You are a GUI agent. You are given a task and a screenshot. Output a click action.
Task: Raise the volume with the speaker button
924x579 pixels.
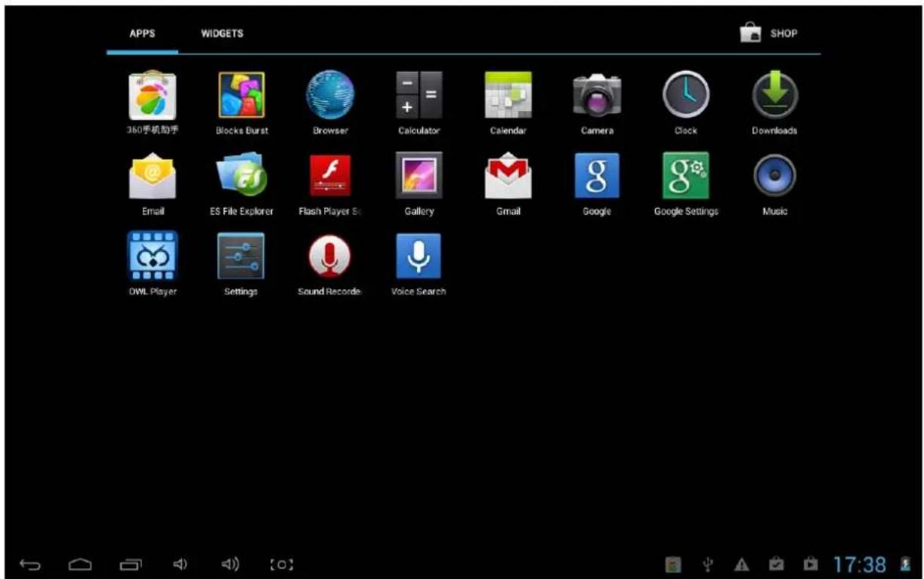230,564
